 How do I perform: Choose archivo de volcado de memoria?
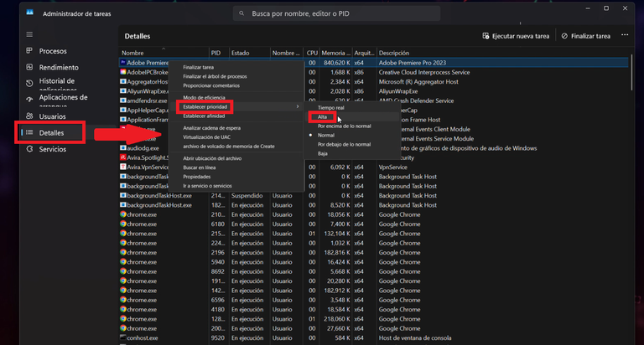click(x=229, y=146)
